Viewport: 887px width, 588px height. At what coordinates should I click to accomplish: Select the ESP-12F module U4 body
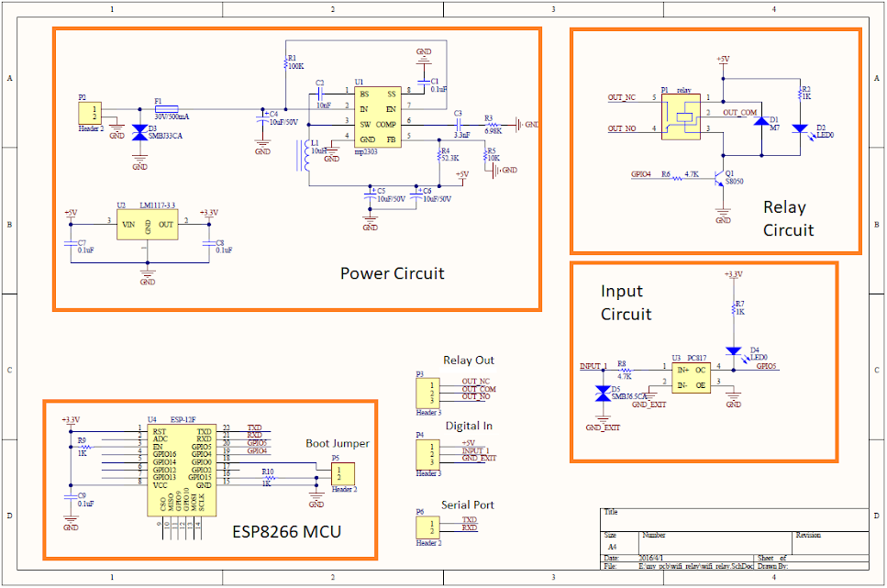tap(182, 470)
